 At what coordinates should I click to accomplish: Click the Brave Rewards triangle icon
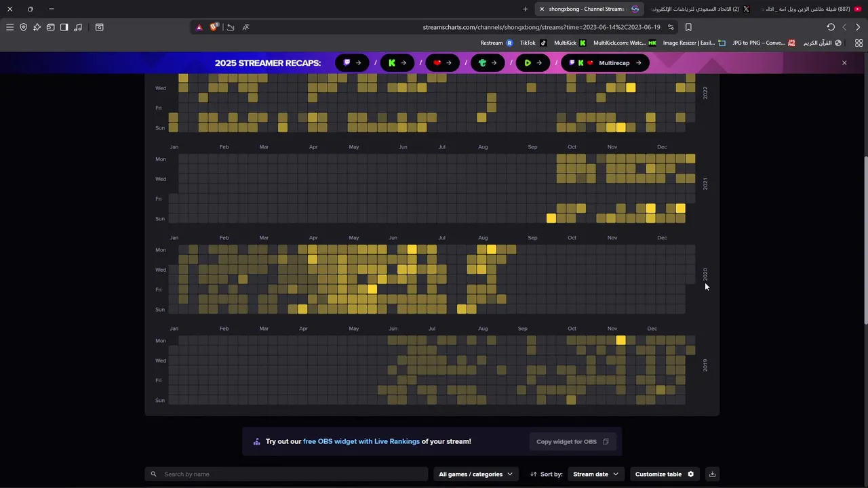click(x=199, y=27)
